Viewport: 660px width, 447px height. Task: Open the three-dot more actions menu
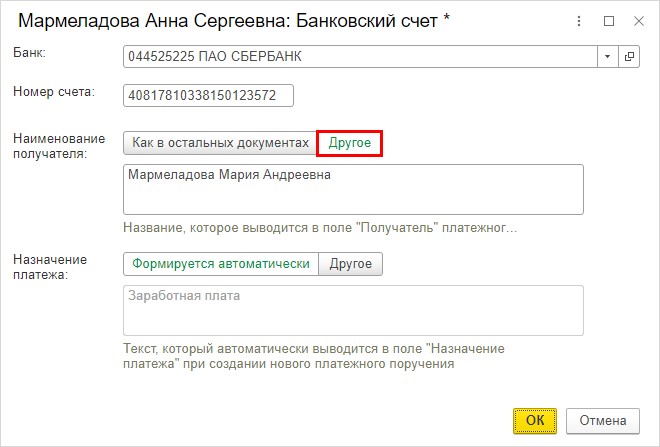pos(579,21)
